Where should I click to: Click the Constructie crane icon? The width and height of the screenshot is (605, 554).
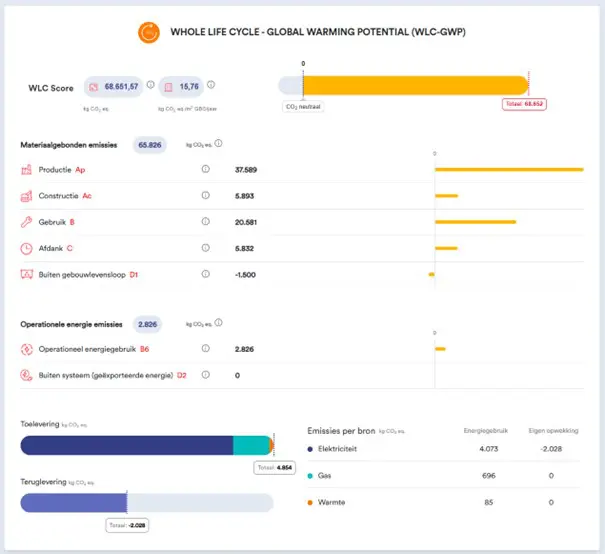27,196
